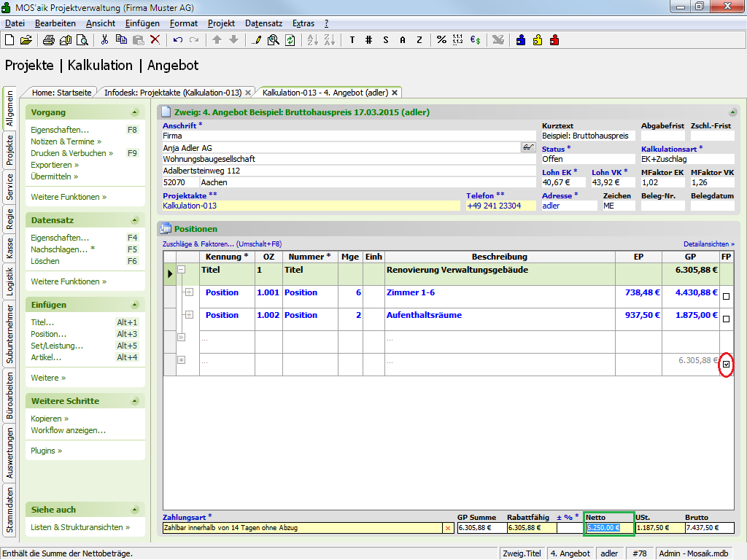Check the FP box for Zimmer 1-6
Viewport: 747px width, 560px height.
point(726,297)
